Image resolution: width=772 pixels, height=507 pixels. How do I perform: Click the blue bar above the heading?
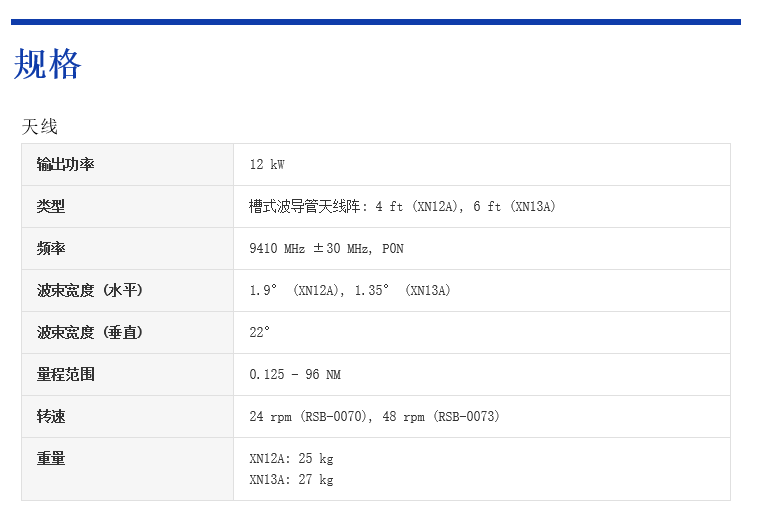click(376, 21)
